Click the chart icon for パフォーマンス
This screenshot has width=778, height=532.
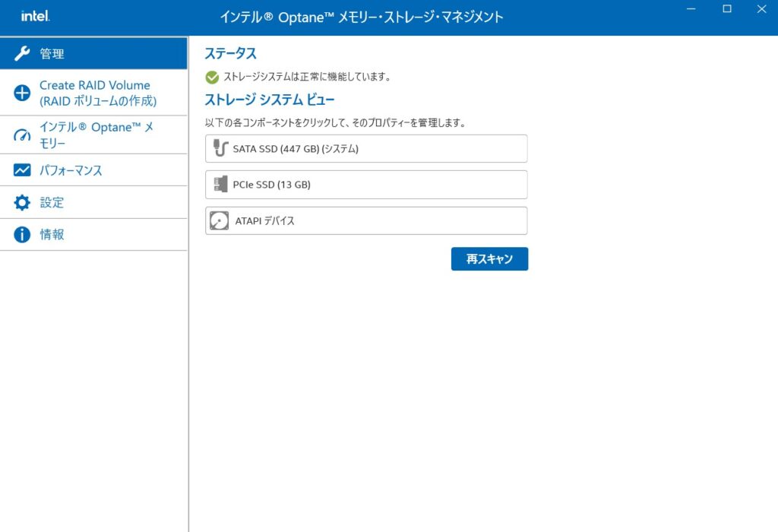coord(22,170)
